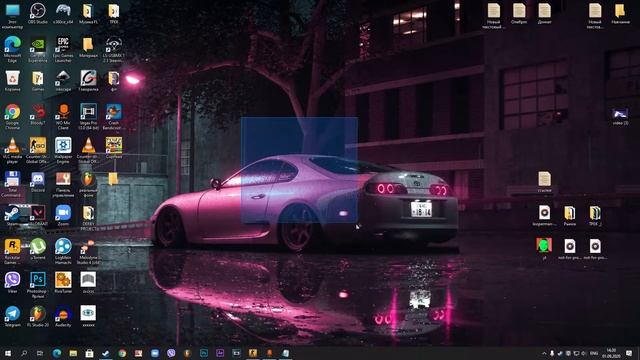Select the N/O Mic Client shortcut
This screenshot has width=640, height=360.
point(63,111)
